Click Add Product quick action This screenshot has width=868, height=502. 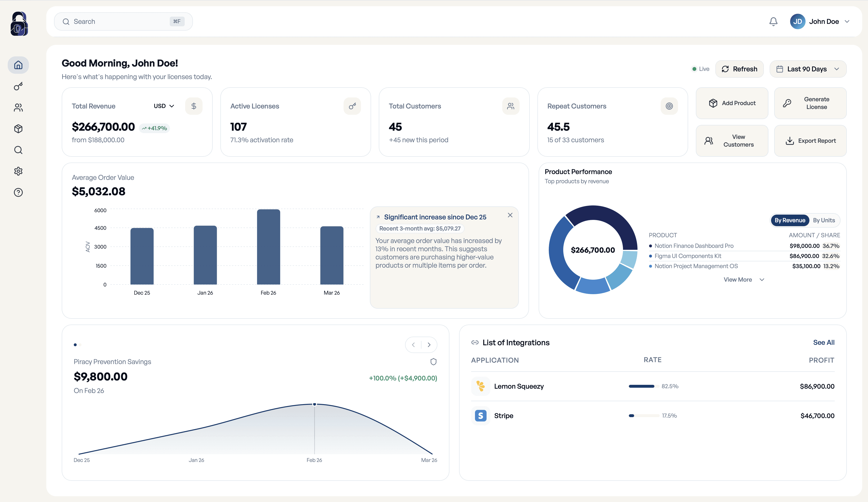(x=732, y=103)
